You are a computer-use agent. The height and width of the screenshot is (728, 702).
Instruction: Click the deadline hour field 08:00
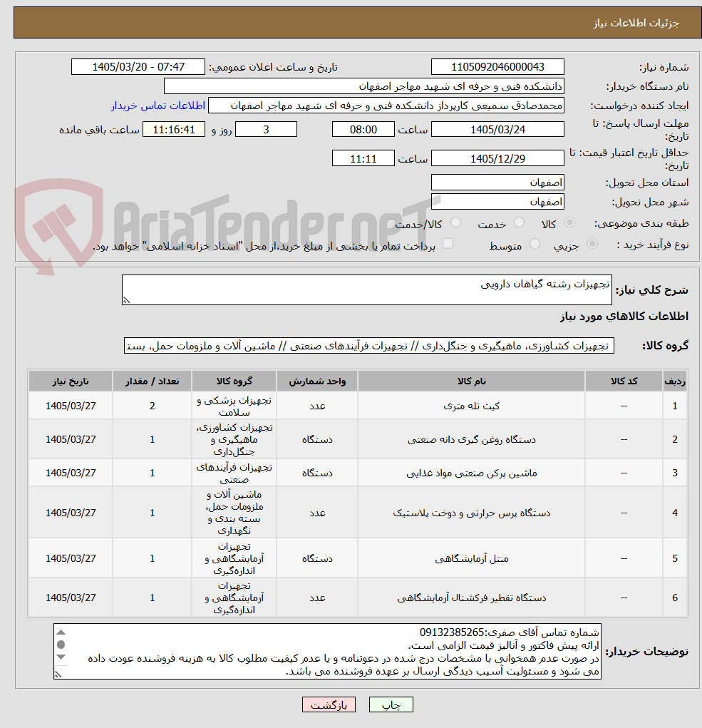point(363,130)
